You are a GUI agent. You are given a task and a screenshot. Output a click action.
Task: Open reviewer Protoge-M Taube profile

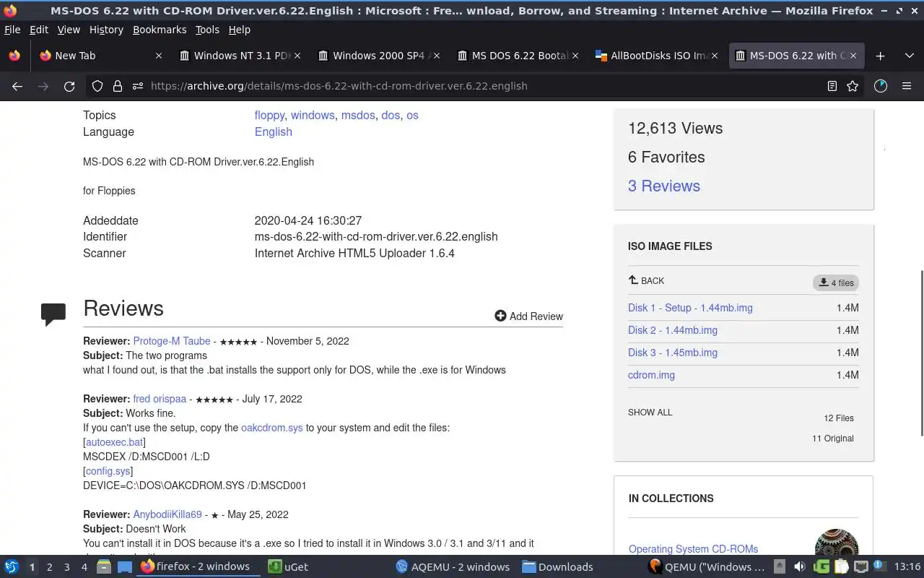point(172,341)
